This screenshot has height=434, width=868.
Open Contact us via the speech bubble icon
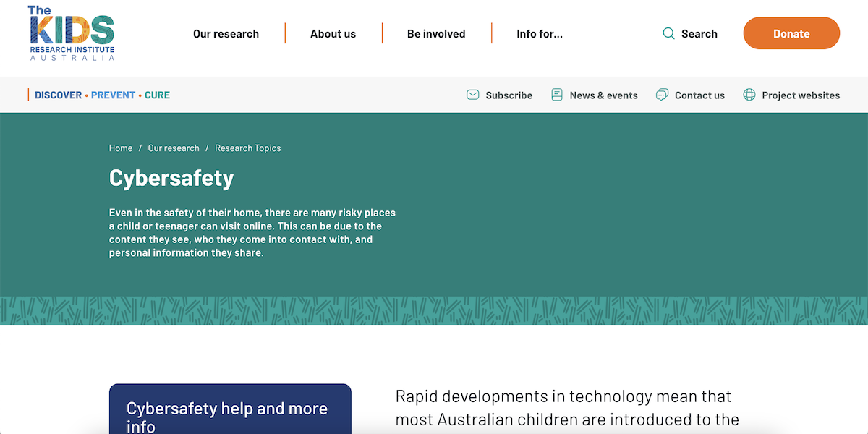coord(662,95)
